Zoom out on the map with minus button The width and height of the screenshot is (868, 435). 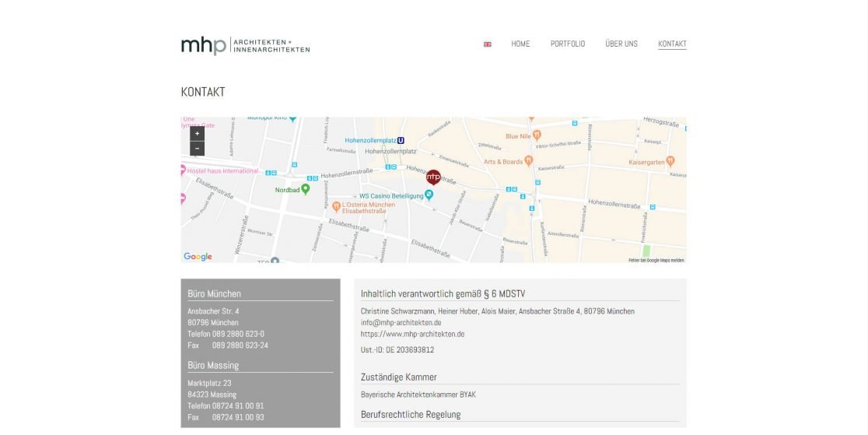coord(197,148)
